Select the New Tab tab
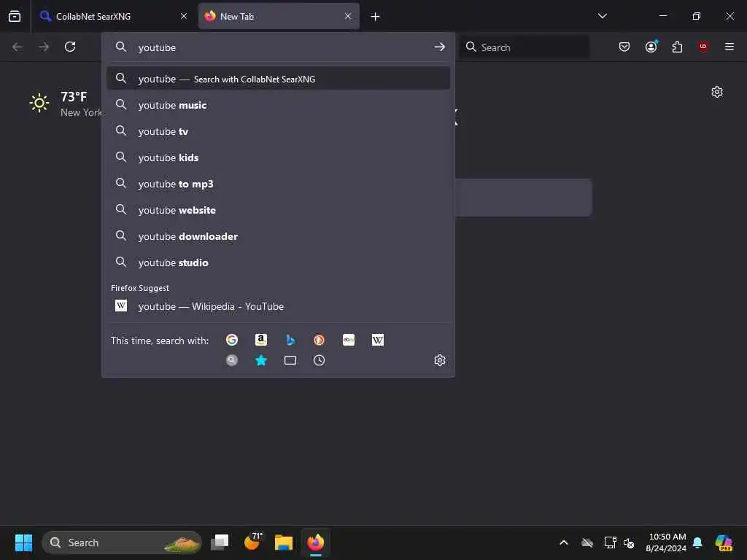The height and width of the screenshot is (560, 747). click(x=279, y=16)
